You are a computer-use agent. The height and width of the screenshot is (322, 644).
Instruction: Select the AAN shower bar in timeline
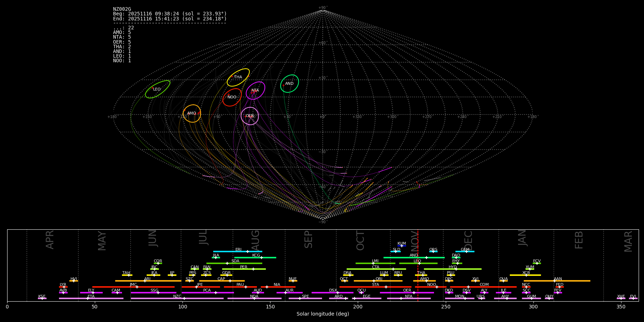[x=557, y=281]
